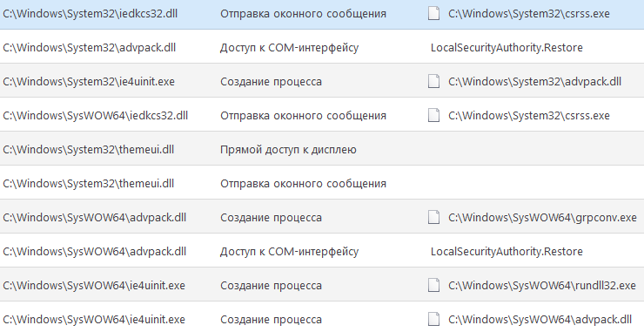Image resolution: width=644 pixels, height=332 pixels.
Task: Click file icon beside SysWOW64\rundll32.exe
Action: point(433,285)
